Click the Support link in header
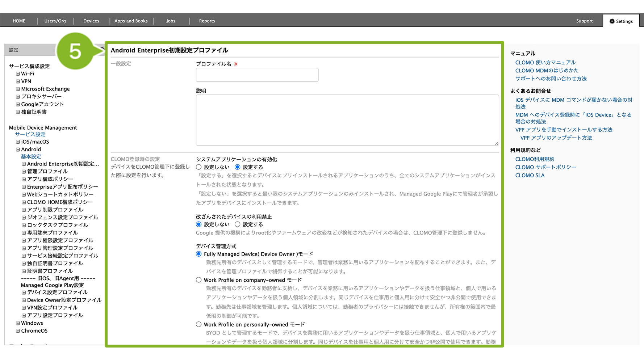Screen dimensions: 644x362 click(x=584, y=21)
